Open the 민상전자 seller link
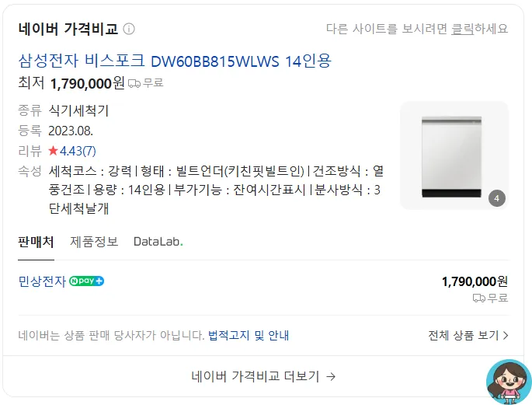 pos(42,281)
